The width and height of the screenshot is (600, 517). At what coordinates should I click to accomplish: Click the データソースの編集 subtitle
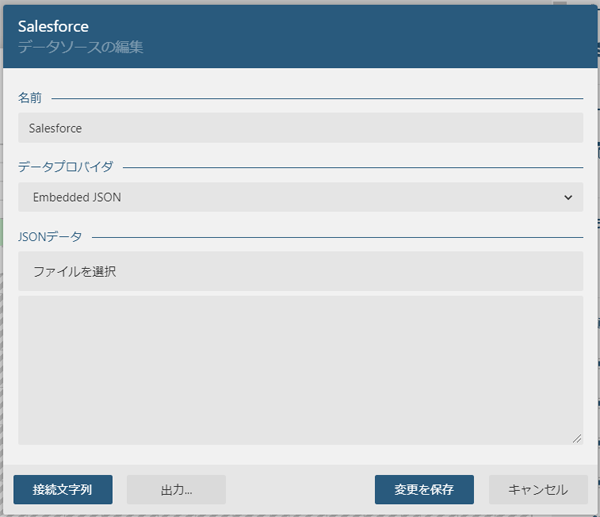pos(80,47)
